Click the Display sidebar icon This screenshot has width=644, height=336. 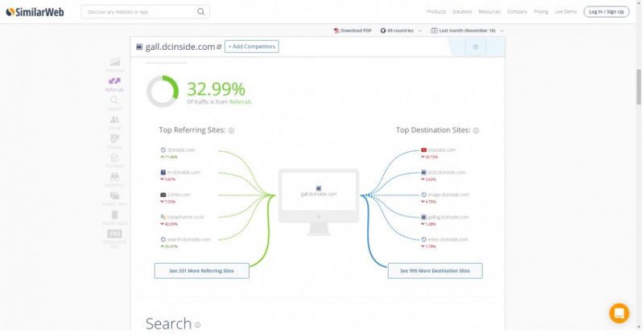click(115, 140)
